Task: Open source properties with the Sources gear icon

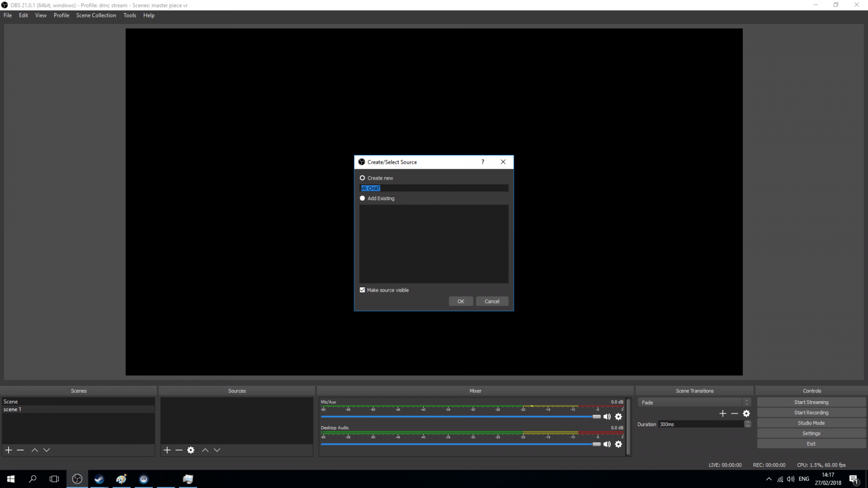Action: [x=191, y=450]
